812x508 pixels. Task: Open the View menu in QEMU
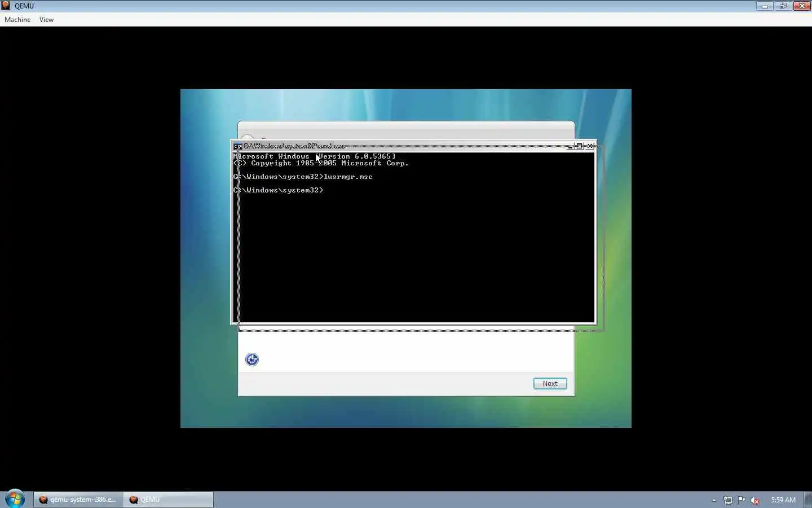click(x=46, y=20)
